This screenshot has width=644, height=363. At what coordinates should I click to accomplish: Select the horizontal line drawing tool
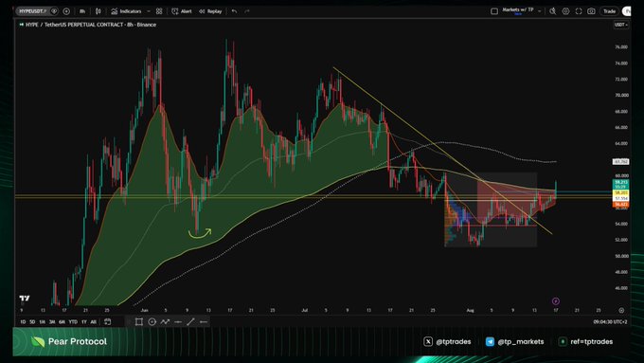[x=178, y=322]
